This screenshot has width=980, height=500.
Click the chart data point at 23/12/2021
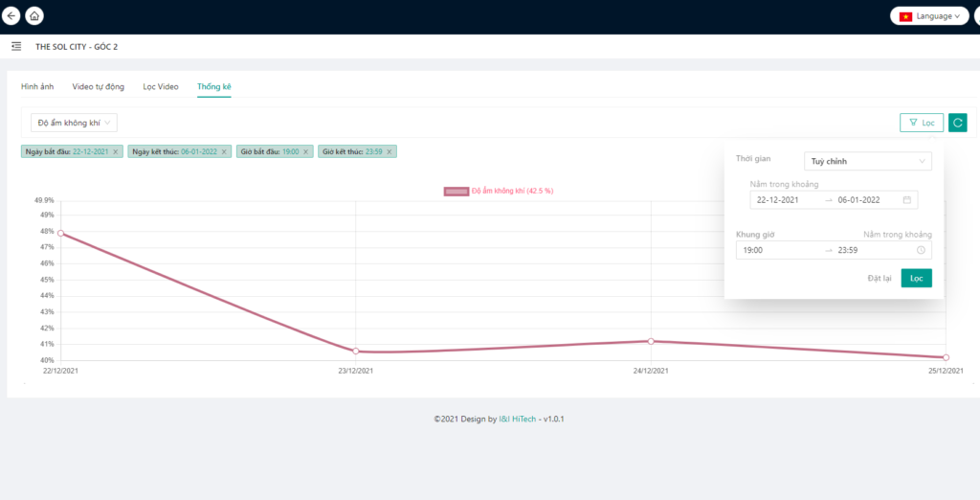356,352
